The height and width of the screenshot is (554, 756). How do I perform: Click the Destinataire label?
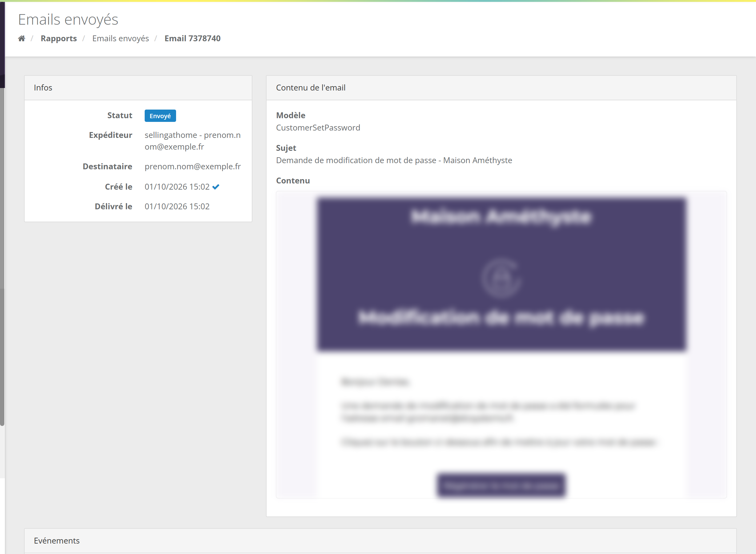point(107,167)
